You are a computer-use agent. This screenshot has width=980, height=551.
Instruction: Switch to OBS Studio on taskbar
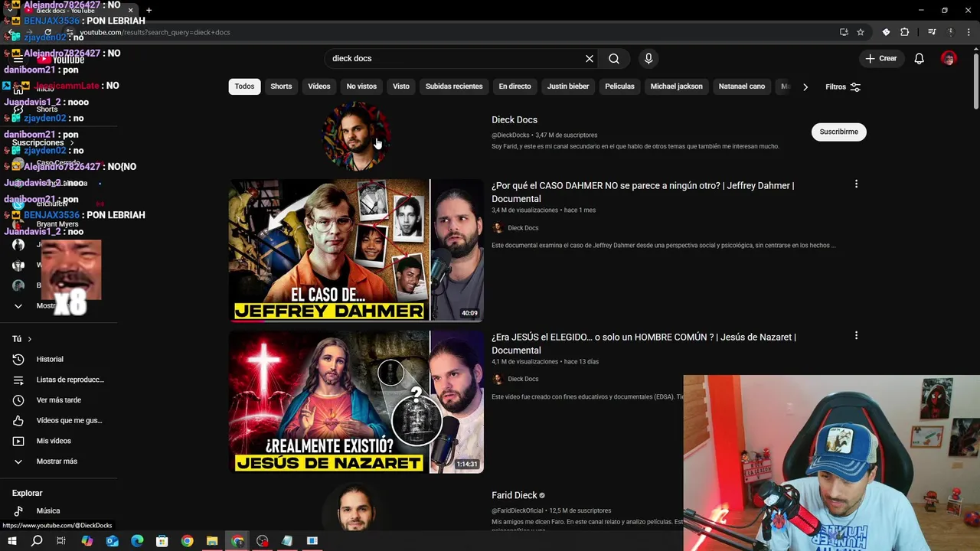(x=263, y=541)
